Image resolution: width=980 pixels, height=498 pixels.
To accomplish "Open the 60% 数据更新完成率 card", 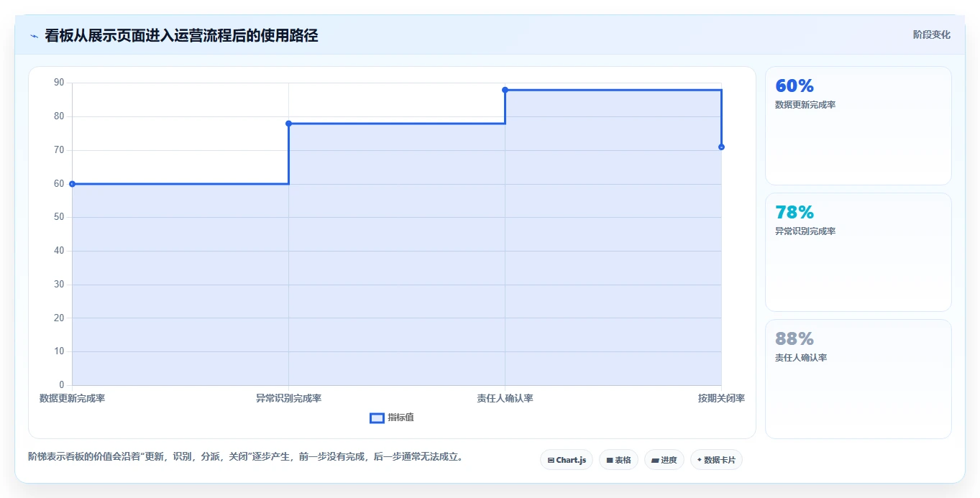I will pyautogui.click(x=858, y=126).
